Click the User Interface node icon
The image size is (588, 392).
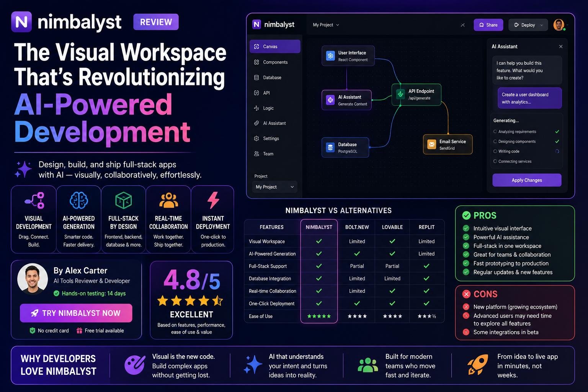[x=330, y=56]
